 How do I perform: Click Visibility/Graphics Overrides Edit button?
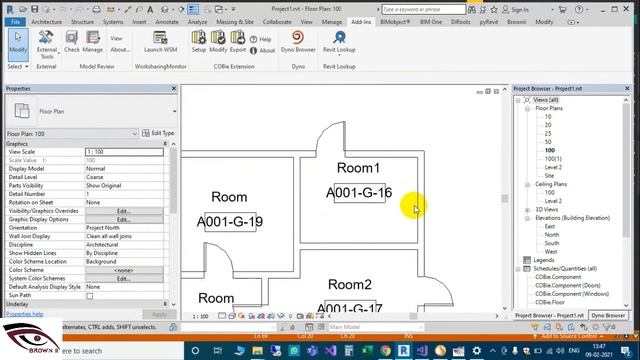pos(124,211)
